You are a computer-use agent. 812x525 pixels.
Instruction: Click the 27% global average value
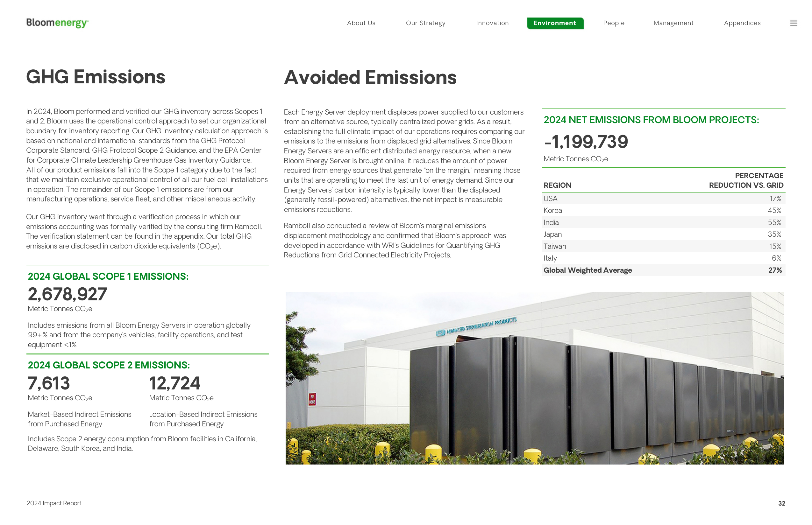click(775, 270)
